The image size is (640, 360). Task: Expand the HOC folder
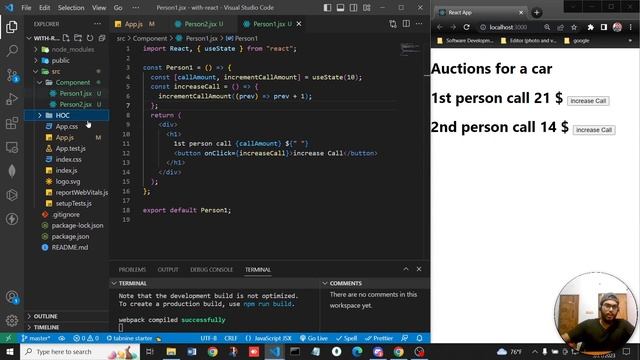[x=40, y=116]
